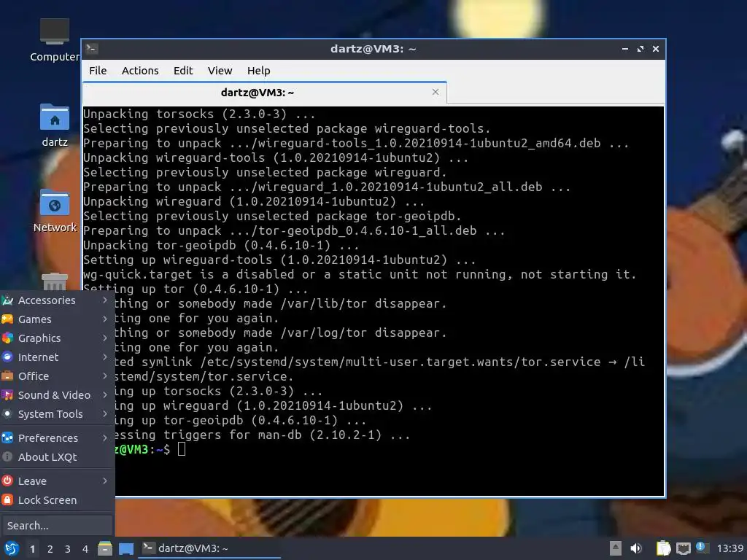Focus the application menu Search field
Viewport: 747px width, 560px height.
pos(57,526)
